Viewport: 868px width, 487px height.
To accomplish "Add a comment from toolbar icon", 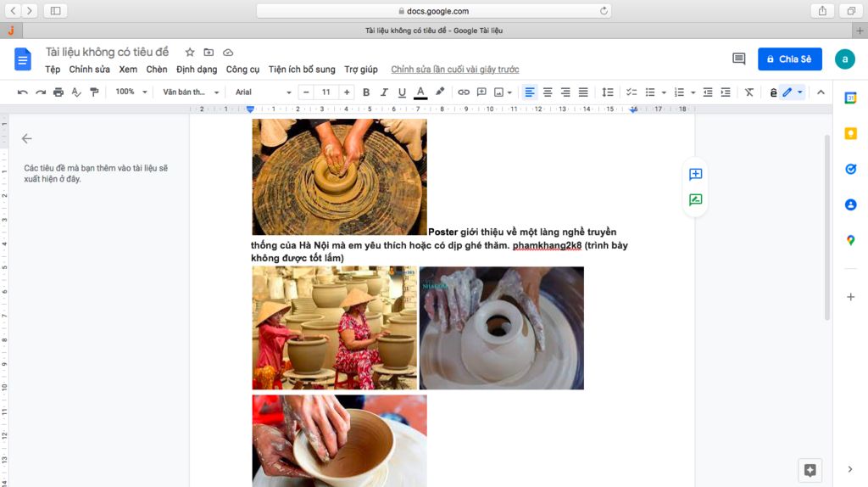I will [x=481, y=92].
